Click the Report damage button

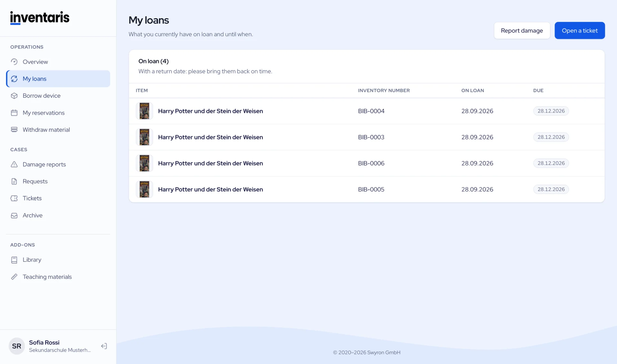point(522,31)
